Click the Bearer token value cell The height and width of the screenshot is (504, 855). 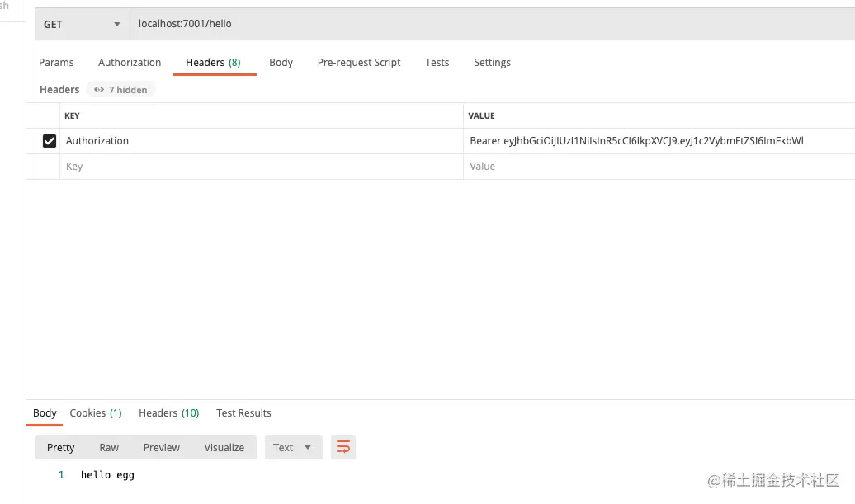659,141
